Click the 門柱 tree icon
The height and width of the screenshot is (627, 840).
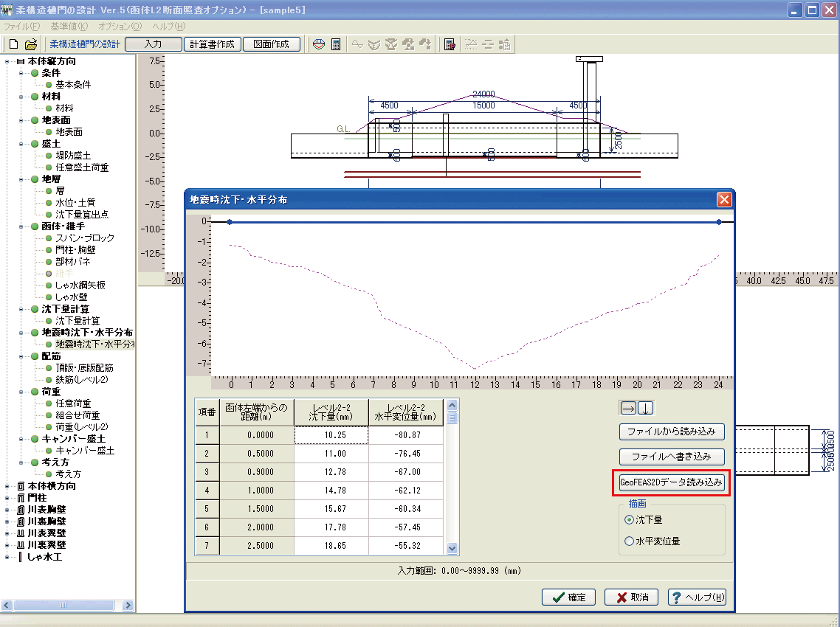tap(21, 498)
